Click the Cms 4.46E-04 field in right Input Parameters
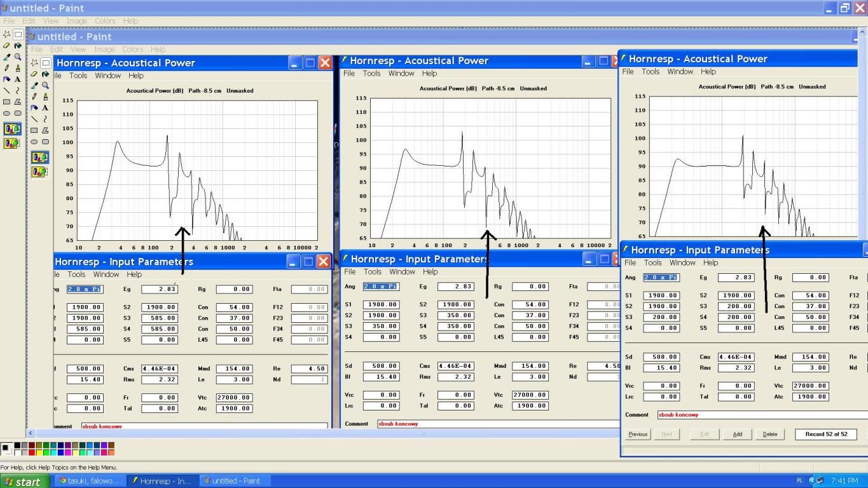 tap(736, 357)
